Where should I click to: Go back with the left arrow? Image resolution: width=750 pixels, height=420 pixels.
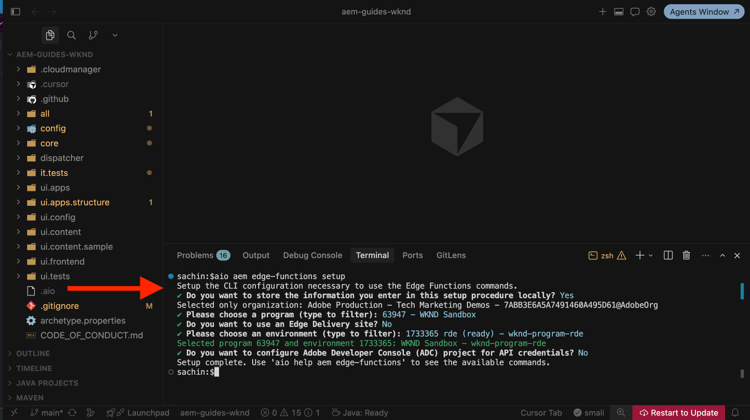35,11
